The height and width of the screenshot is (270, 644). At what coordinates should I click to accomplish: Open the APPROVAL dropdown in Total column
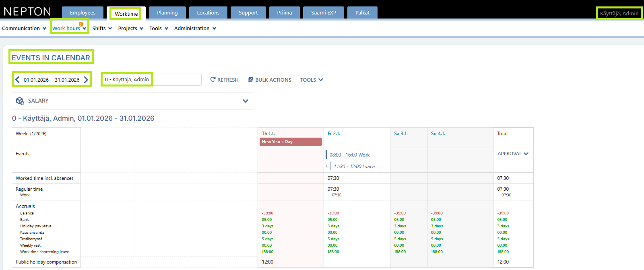[513, 154]
